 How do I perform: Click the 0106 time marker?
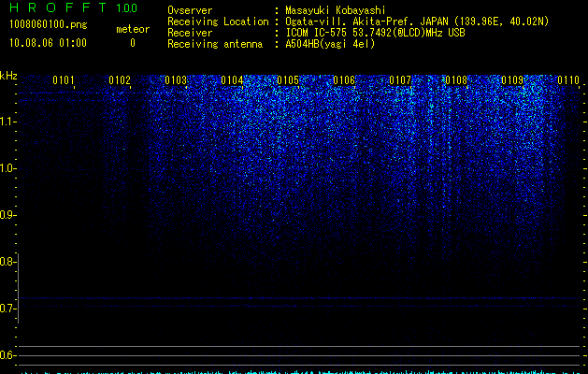point(344,79)
